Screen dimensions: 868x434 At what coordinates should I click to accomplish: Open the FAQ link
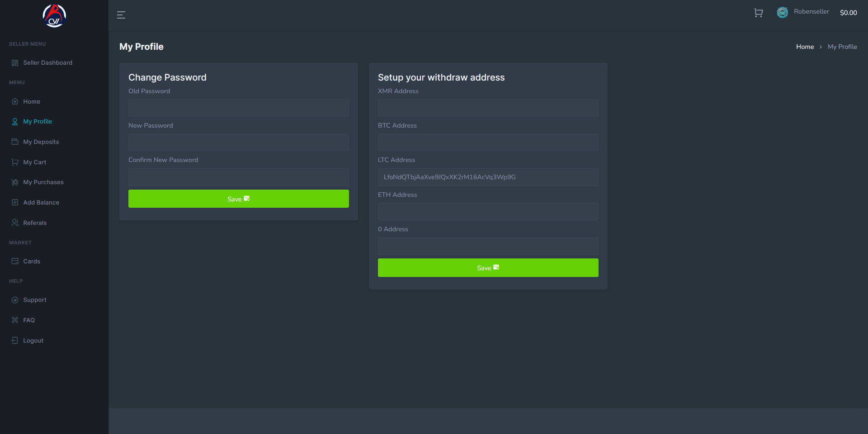coord(29,320)
